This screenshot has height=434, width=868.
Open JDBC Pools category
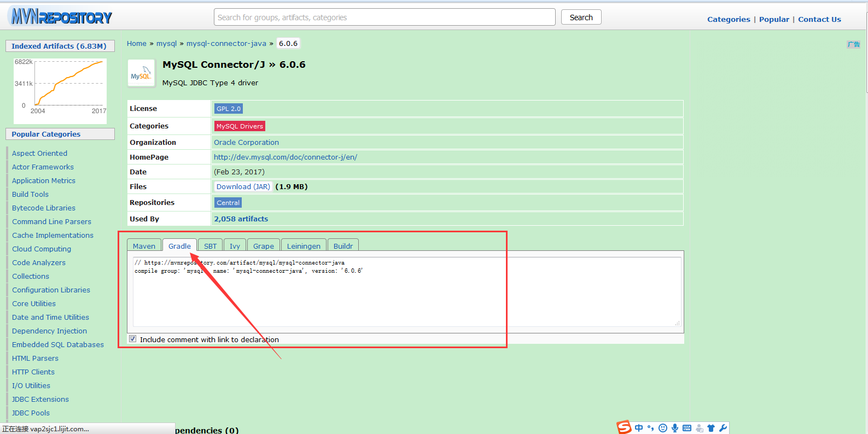point(31,413)
